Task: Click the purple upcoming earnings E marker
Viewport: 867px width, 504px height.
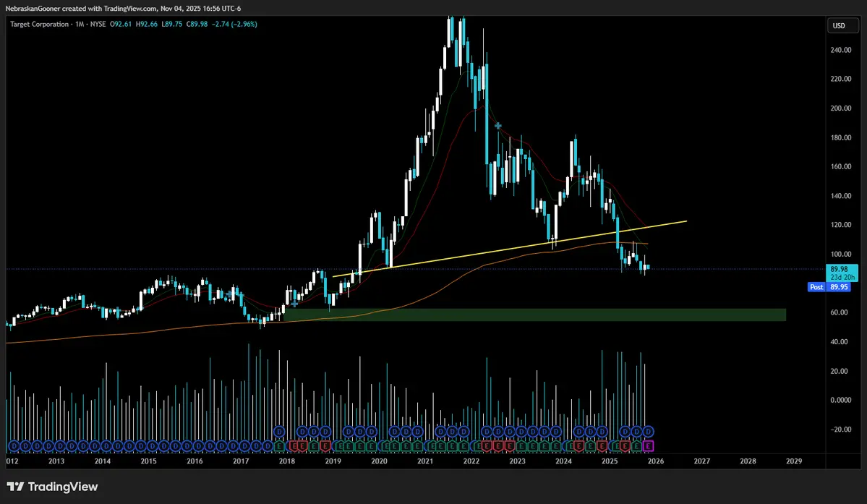Action: tap(648, 445)
